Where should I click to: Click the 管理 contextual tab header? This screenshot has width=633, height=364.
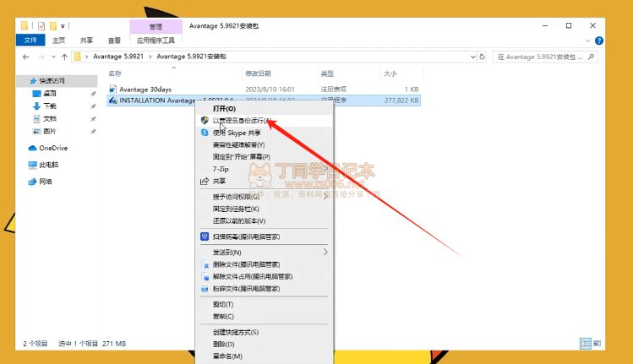(156, 26)
